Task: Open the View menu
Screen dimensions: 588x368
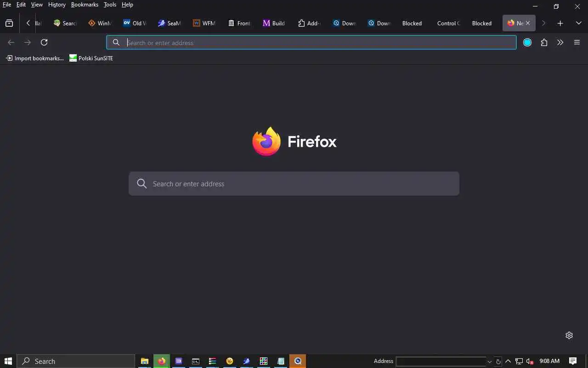Action: pyautogui.click(x=37, y=5)
